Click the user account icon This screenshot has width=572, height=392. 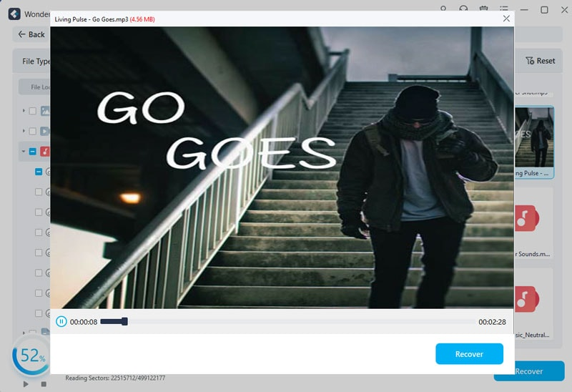tap(443, 9)
